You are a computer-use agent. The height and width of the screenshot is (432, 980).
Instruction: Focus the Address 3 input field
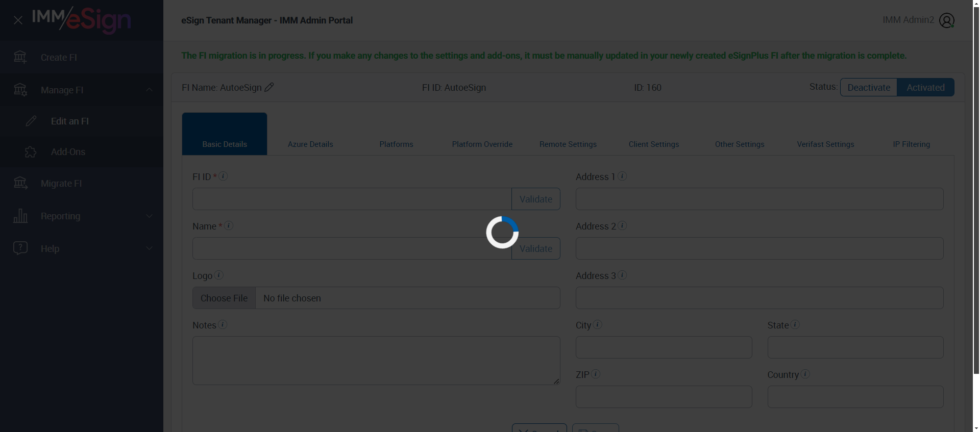coord(759,298)
